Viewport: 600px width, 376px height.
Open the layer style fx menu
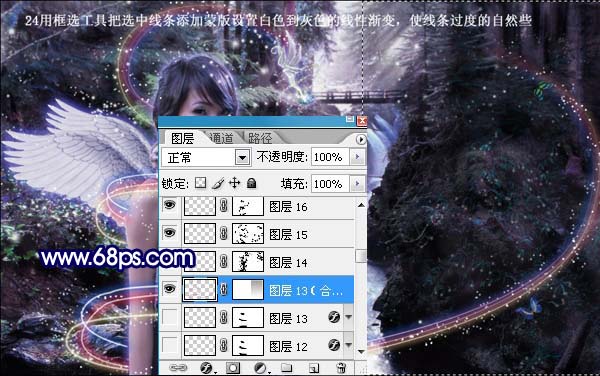click(207, 368)
